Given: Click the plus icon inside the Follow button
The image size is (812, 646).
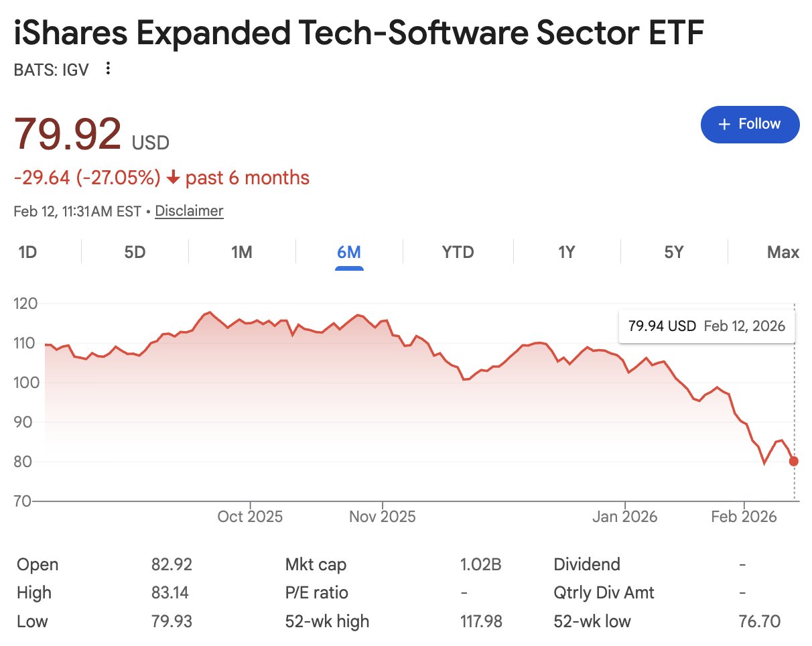Looking at the screenshot, I should (724, 124).
